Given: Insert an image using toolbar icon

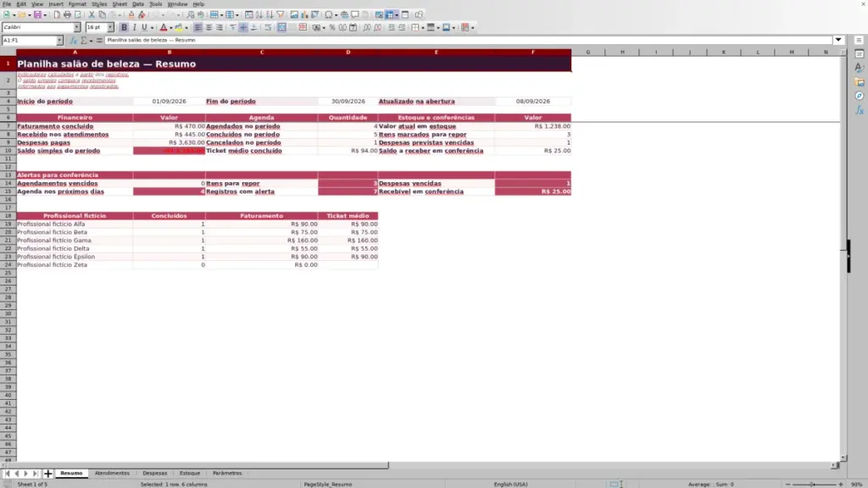Looking at the screenshot, I should coord(294,15).
